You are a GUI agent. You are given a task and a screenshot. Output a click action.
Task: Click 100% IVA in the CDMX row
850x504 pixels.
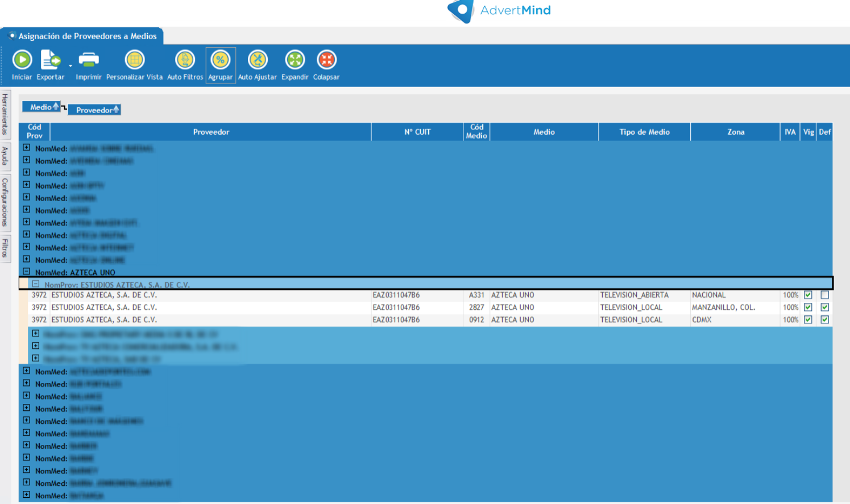pos(790,320)
